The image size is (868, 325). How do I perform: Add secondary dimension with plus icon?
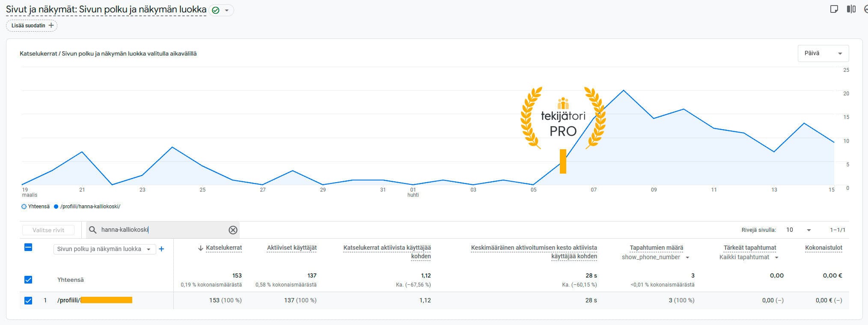[161, 249]
